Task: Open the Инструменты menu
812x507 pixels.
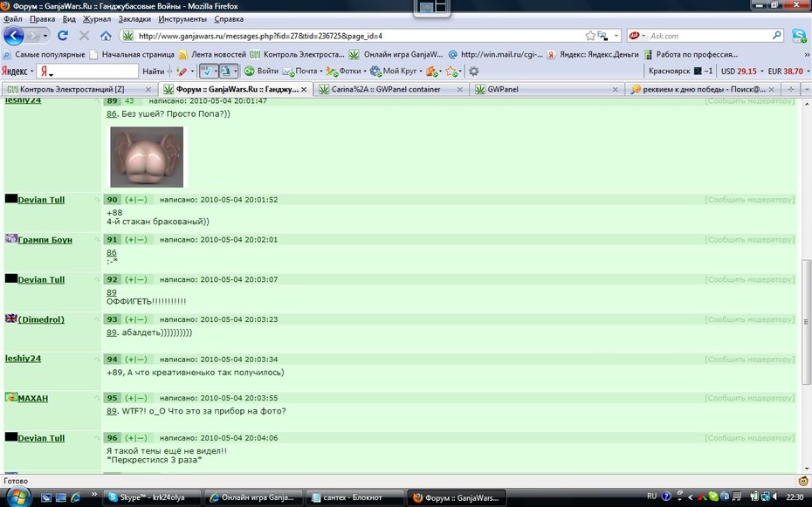Action: 182,19
